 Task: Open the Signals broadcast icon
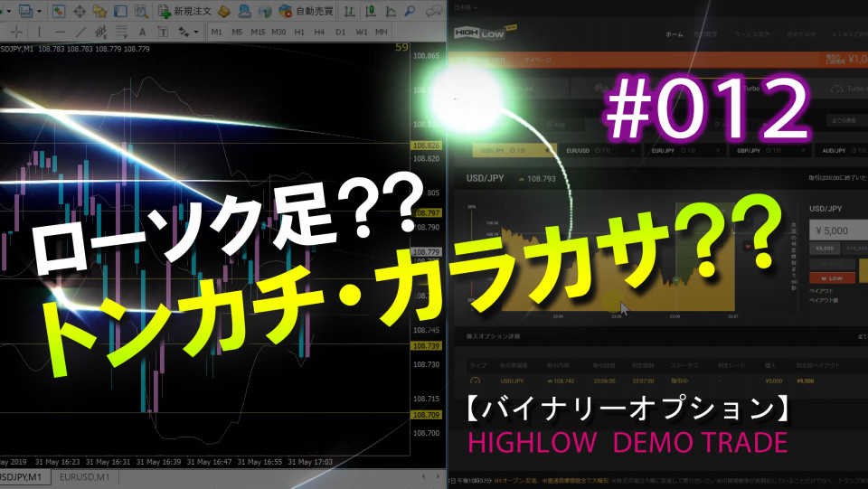[265, 11]
